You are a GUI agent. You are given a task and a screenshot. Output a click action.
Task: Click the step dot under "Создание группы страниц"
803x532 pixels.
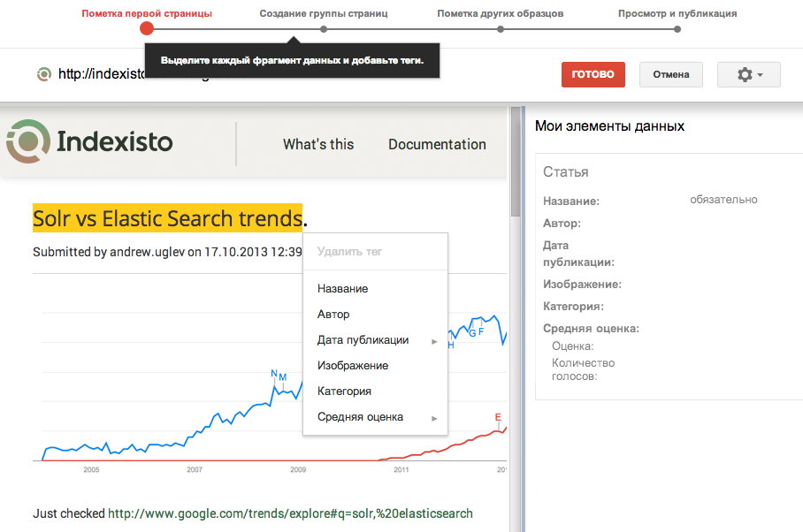pos(324,28)
